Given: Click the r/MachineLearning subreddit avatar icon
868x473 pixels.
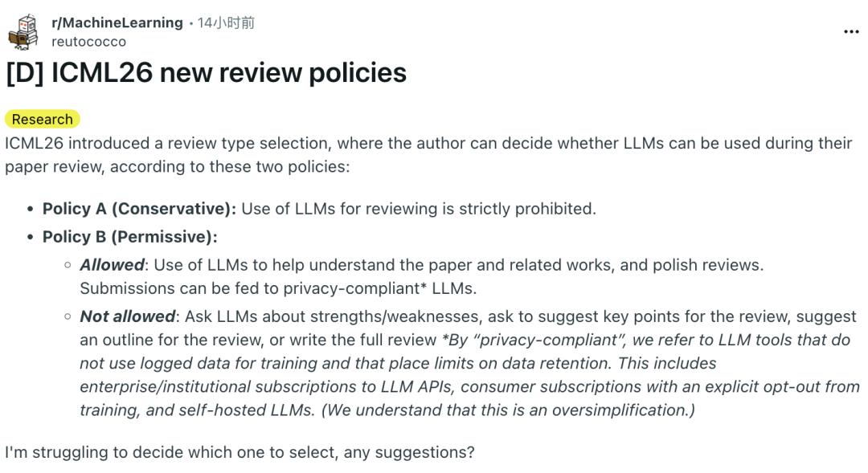Looking at the screenshot, I should point(23,32).
